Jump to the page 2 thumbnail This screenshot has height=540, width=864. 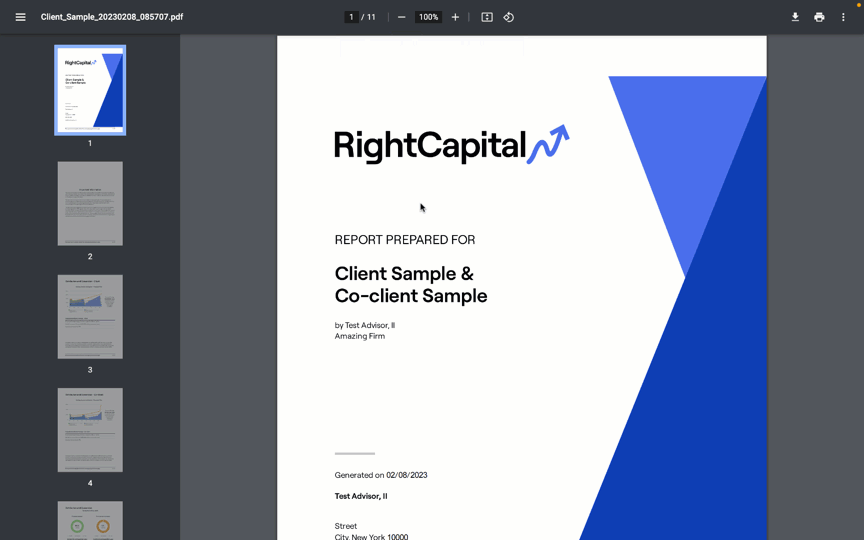[90, 203]
